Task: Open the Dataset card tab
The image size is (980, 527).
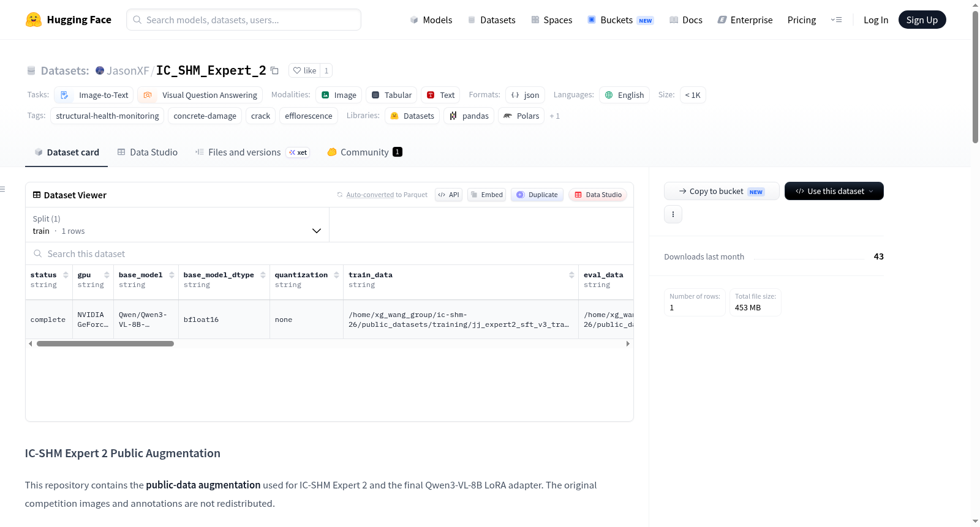Action: [67, 152]
